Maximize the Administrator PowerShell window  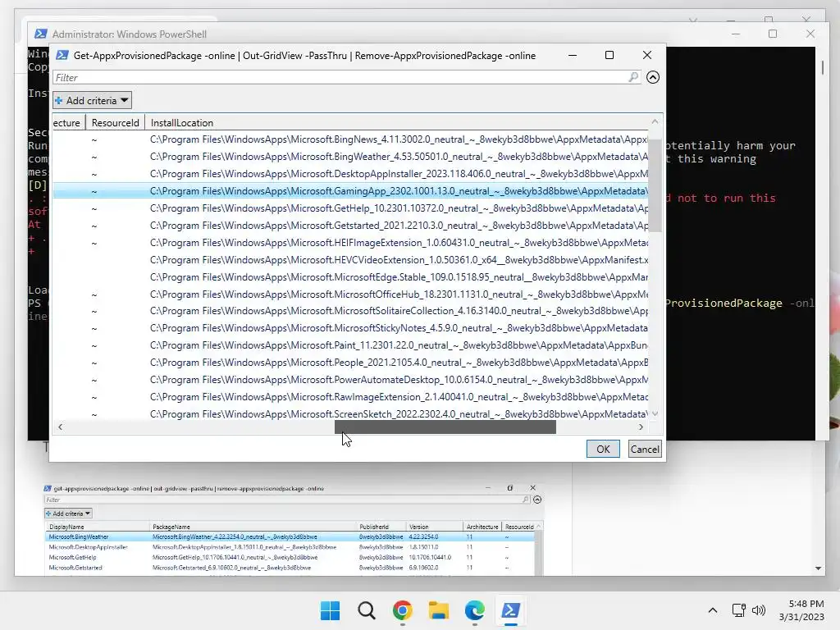click(773, 34)
